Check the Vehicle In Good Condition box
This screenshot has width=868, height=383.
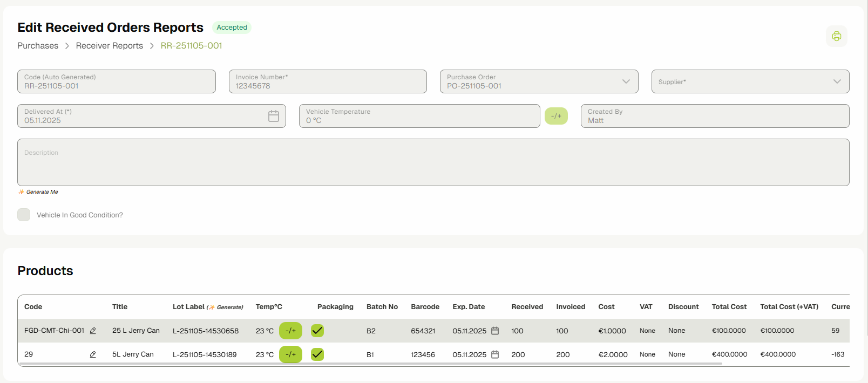coord(24,215)
